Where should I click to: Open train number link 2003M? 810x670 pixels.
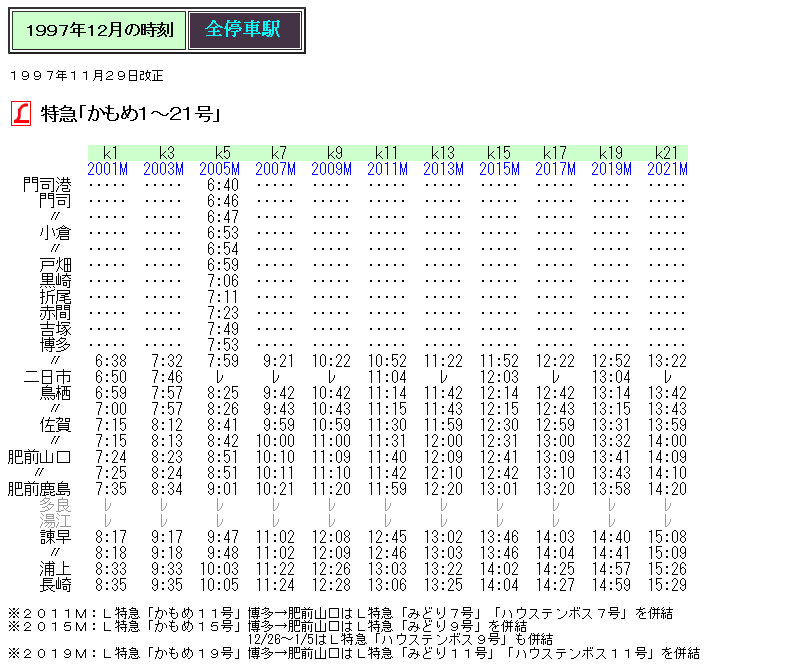(x=163, y=169)
